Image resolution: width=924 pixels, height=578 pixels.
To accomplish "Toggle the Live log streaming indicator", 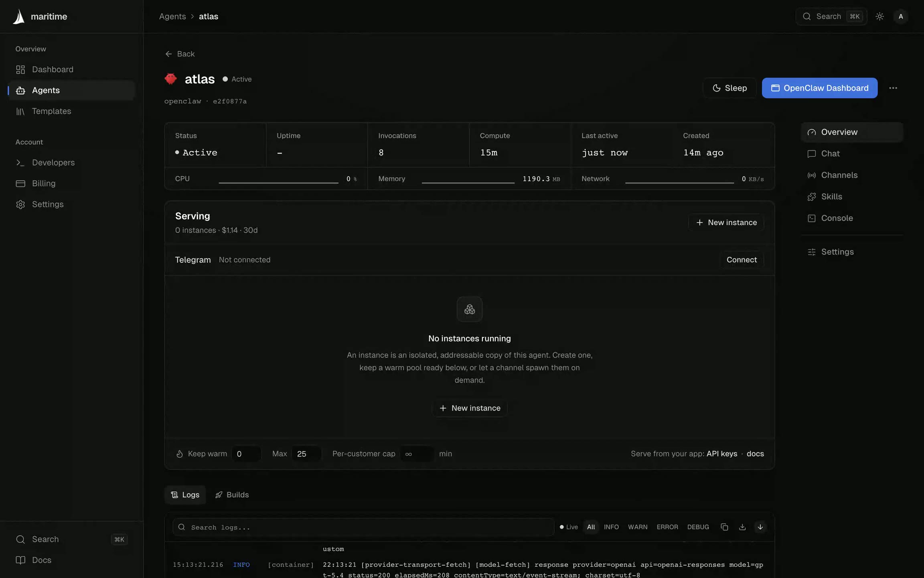I will 569,527.
